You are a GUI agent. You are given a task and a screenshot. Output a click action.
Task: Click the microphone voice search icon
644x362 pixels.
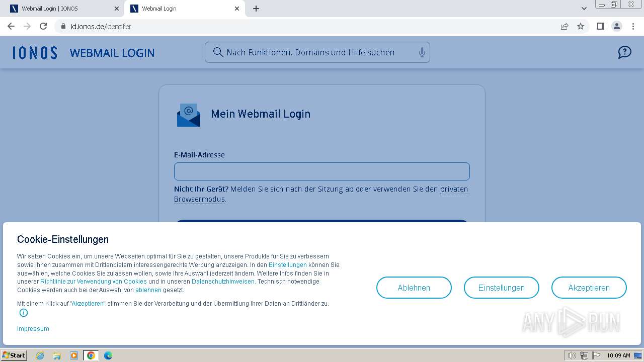[422, 52]
